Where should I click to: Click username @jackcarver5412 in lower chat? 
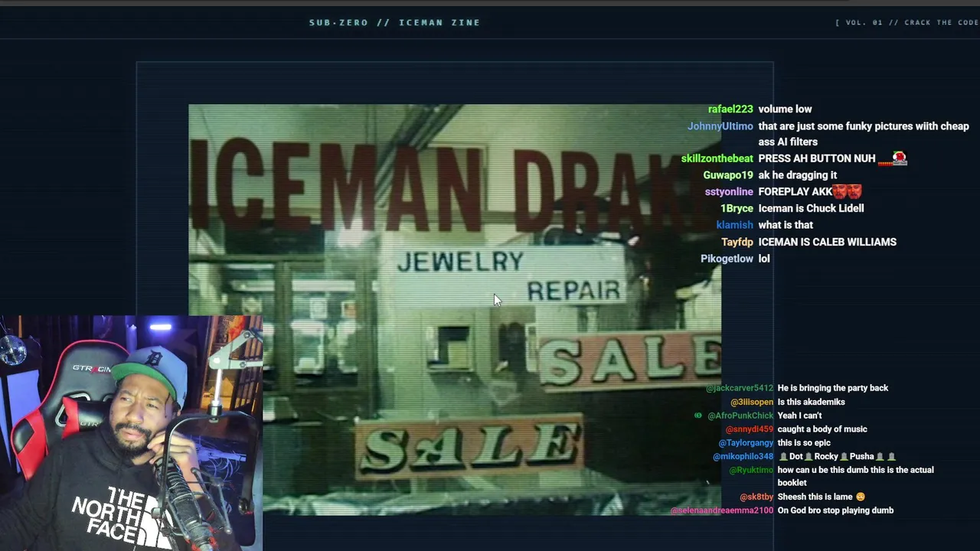(740, 388)
